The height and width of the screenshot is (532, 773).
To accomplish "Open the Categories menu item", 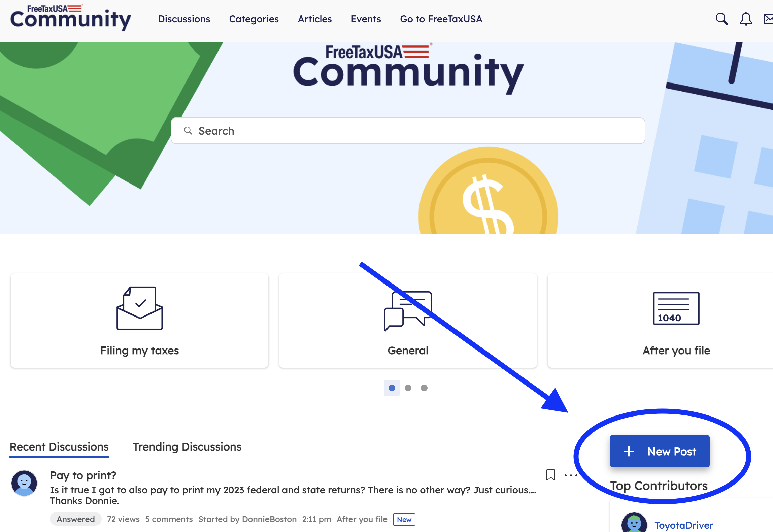I will pyautogui.click(x=254, y=19).
